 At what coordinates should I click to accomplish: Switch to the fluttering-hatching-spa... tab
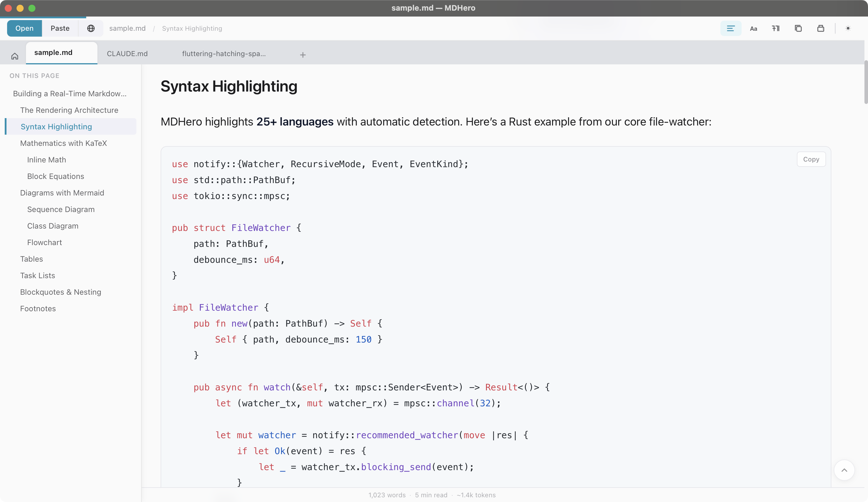(x=224, y=54)
